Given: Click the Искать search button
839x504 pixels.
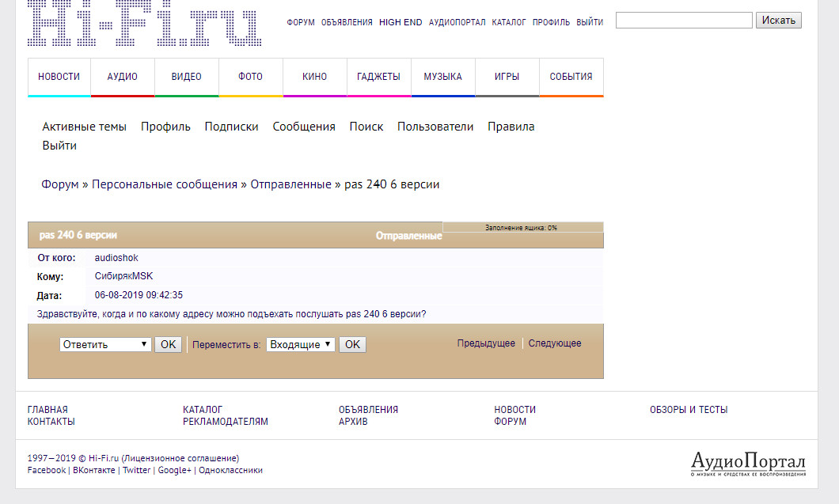Looking at the screenshot, I should coord(778,20).
